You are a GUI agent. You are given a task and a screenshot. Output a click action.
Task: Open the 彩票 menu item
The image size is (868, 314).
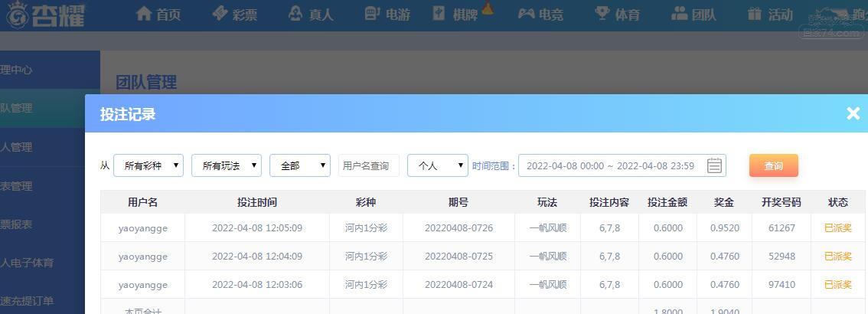tap(245, 15)
